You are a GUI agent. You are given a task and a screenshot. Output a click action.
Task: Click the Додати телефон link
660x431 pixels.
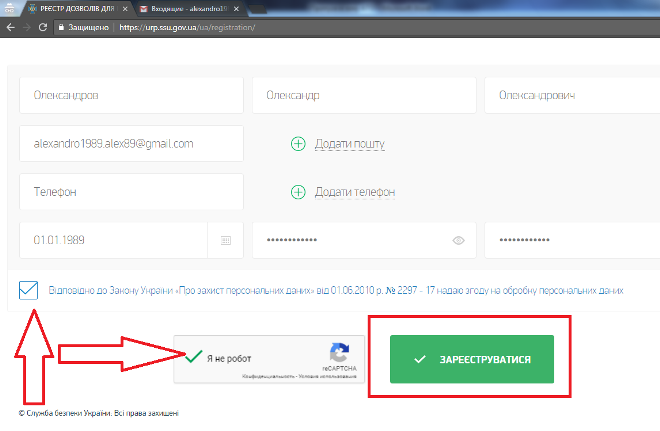354,192
